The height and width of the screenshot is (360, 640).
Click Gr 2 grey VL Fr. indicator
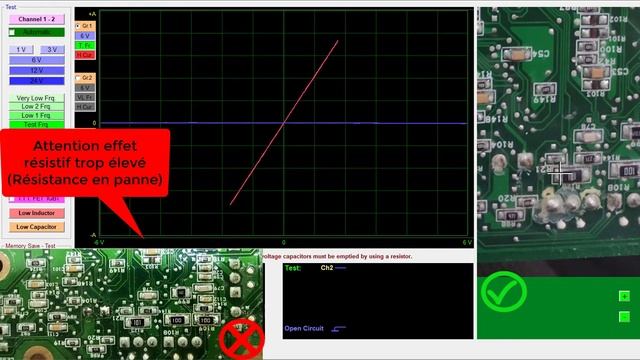tap(85, 97)
